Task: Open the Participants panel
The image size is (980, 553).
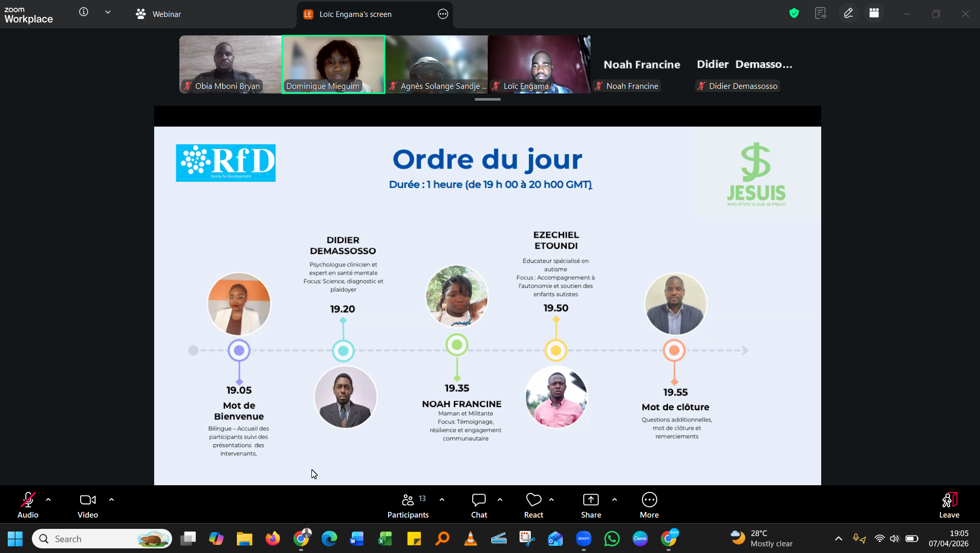Action: coord(408,506)
